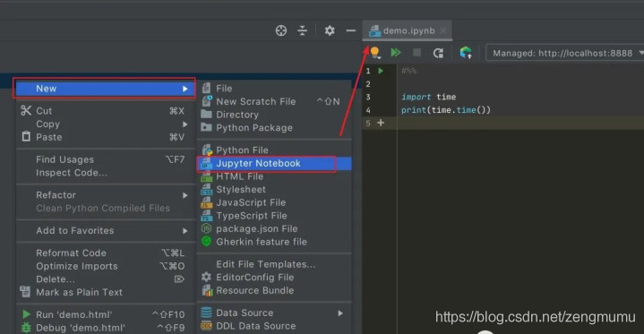Create a new package.json File
The width and height of the screenshot is (644, 334).
click(x=274, y=229)
